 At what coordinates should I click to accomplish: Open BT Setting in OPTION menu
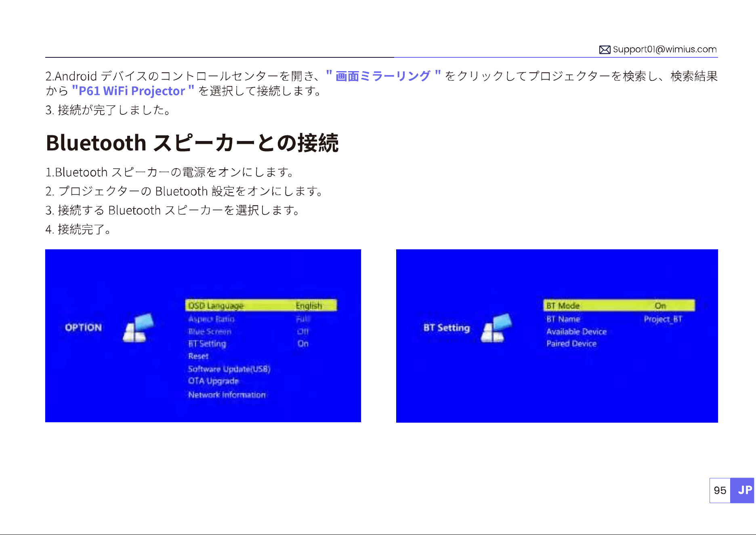(x=207, y=344)
